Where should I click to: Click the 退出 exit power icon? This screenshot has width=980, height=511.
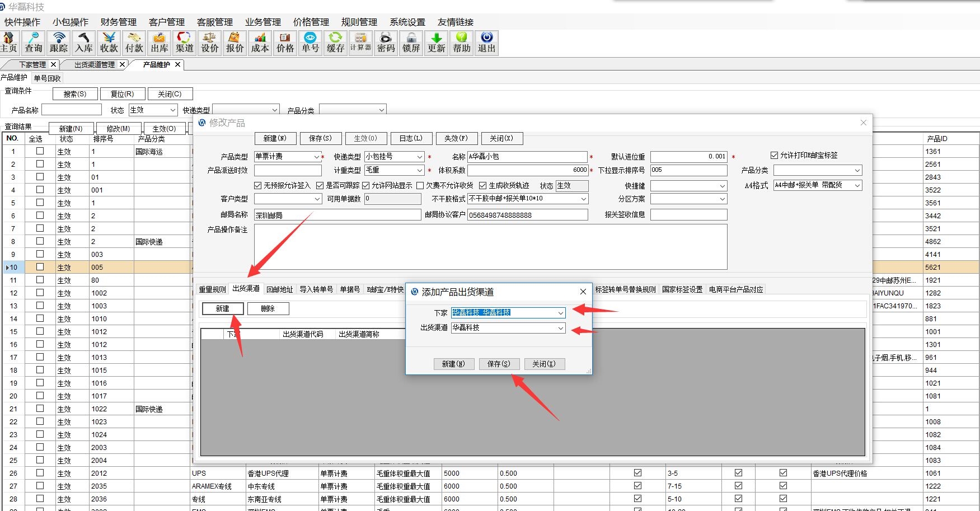pyautogui.click(x=486, y=43)
